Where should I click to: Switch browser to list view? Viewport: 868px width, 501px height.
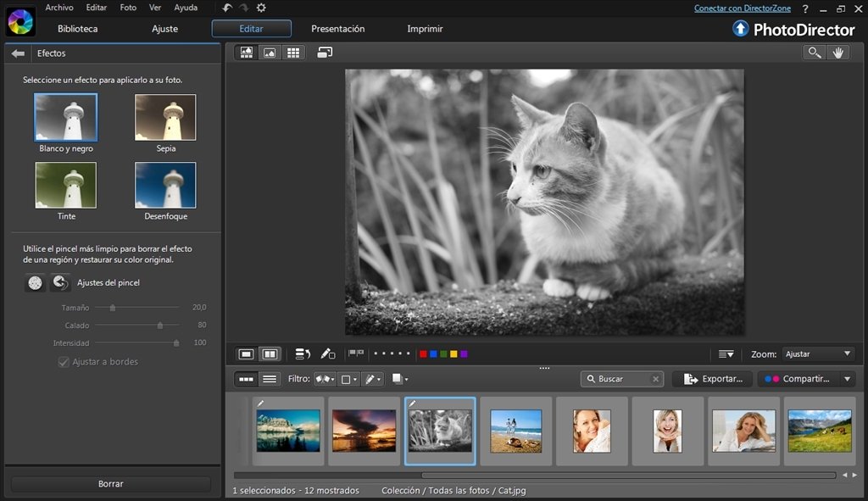pos(270,379)
